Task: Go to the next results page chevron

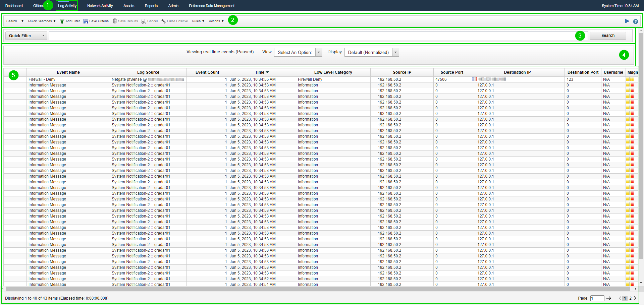Action: (x=635, y=298)
